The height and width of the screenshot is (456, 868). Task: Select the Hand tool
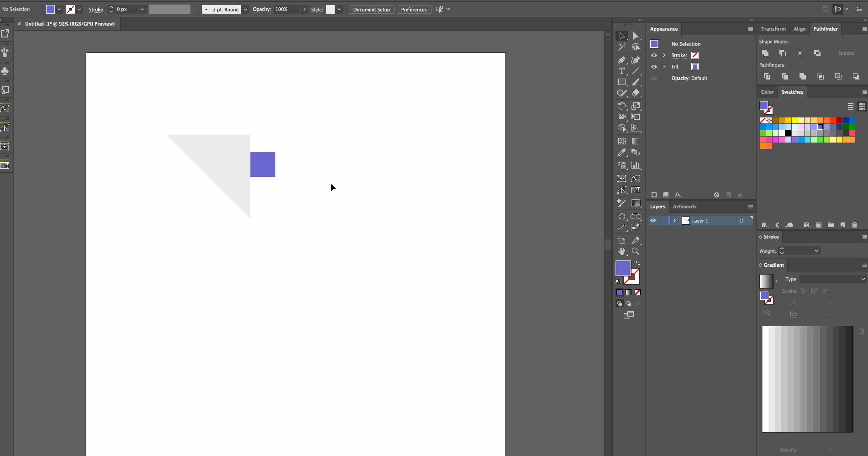pos(621,251)
